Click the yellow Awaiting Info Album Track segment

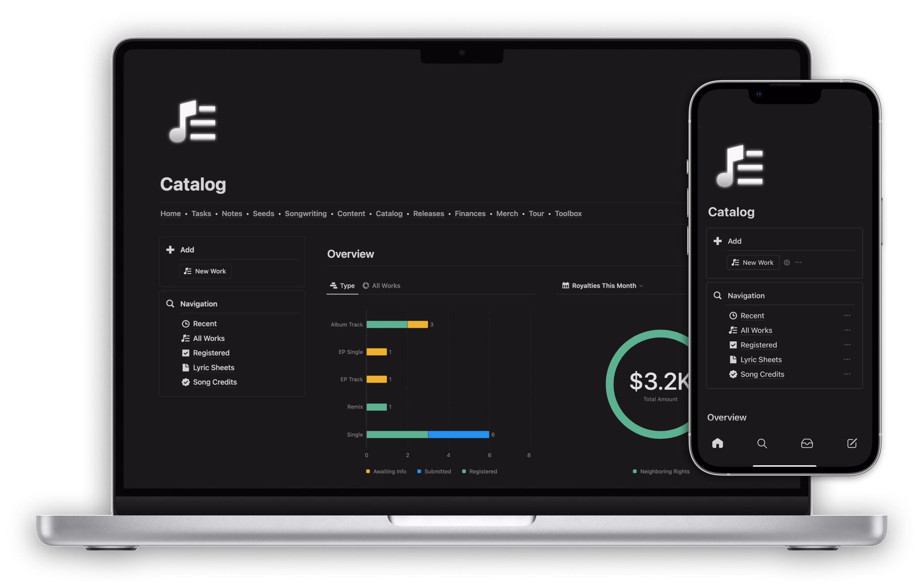418,324
